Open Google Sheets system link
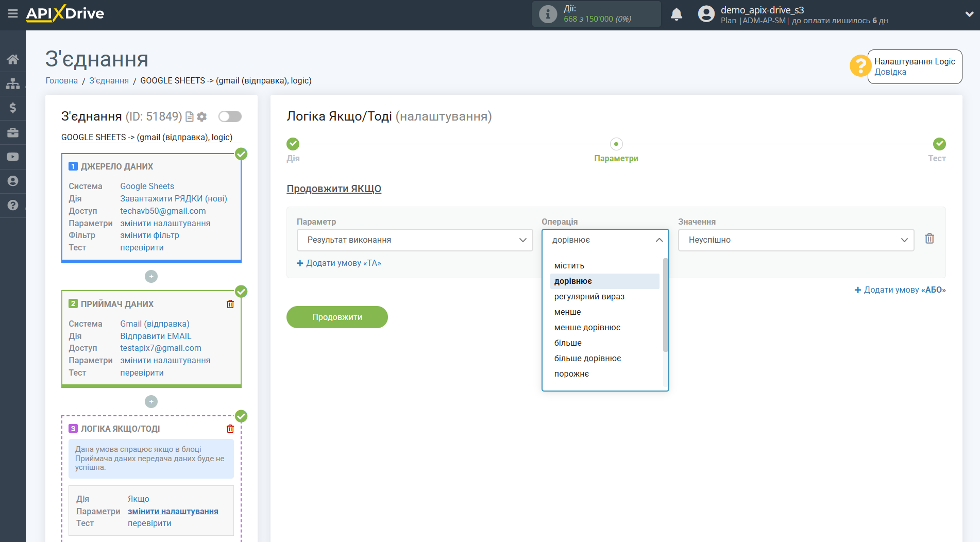Viewport: 980px width, 542px height. pyautogui.click(x=147, y=187)
